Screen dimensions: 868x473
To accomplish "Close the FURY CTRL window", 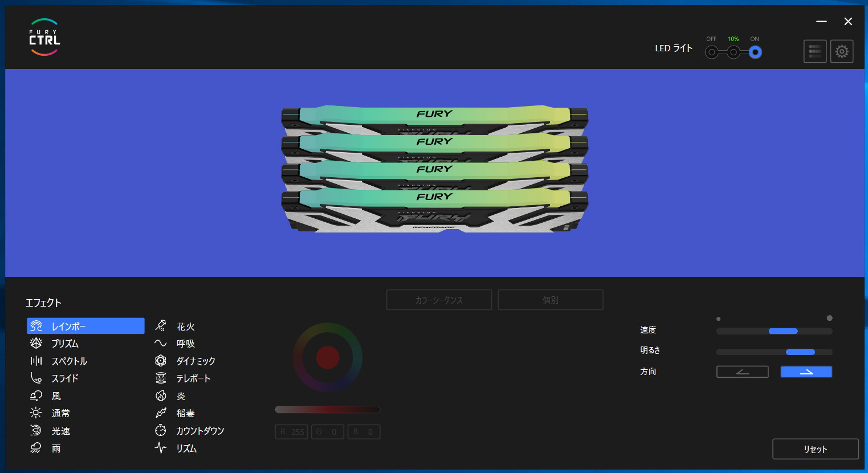I will [x=848, y=21].
